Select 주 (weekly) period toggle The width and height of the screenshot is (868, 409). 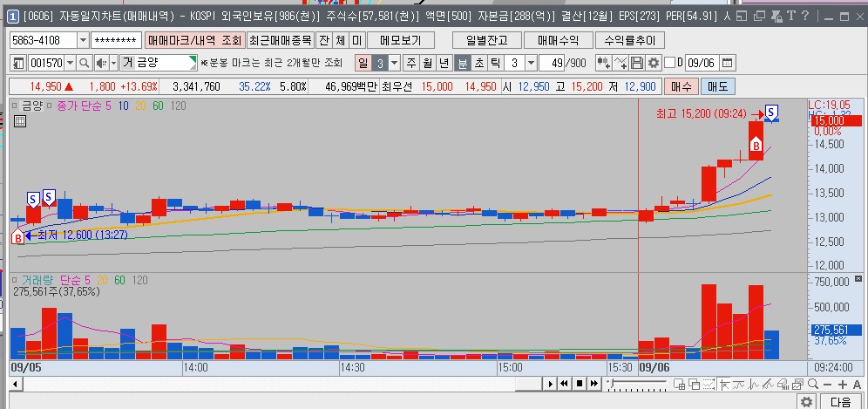[x=410, y=63]
